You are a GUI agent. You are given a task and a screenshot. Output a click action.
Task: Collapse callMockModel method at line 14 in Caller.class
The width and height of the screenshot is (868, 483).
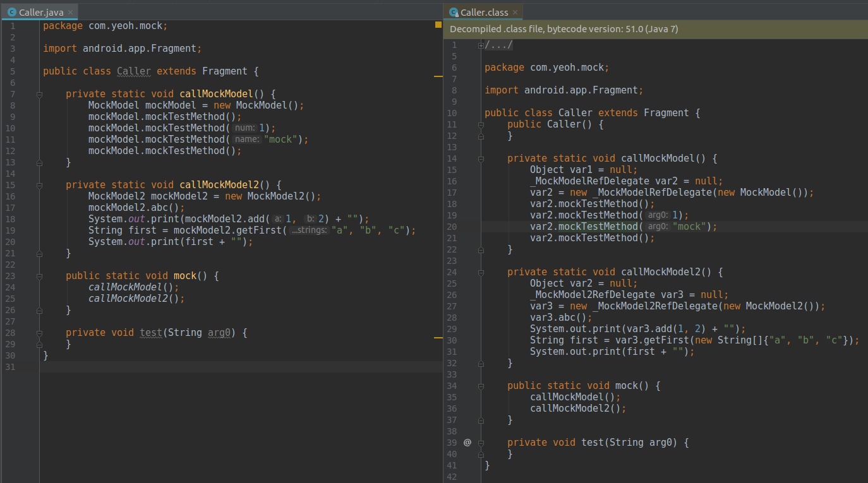[481, 158]
